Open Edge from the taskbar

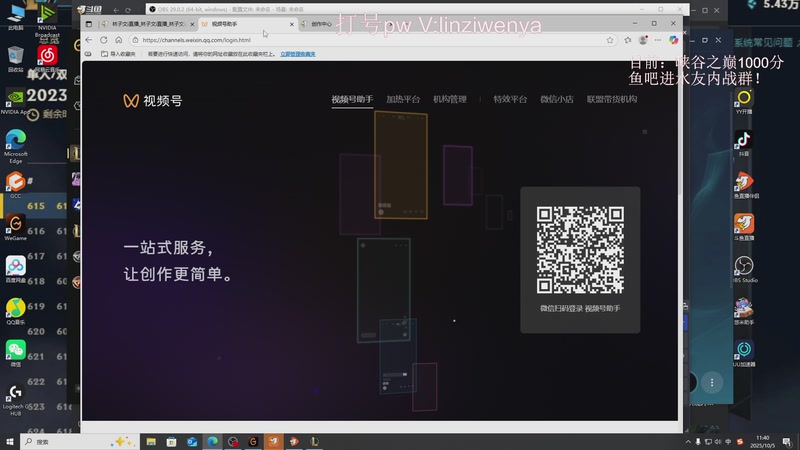[212, 441]
